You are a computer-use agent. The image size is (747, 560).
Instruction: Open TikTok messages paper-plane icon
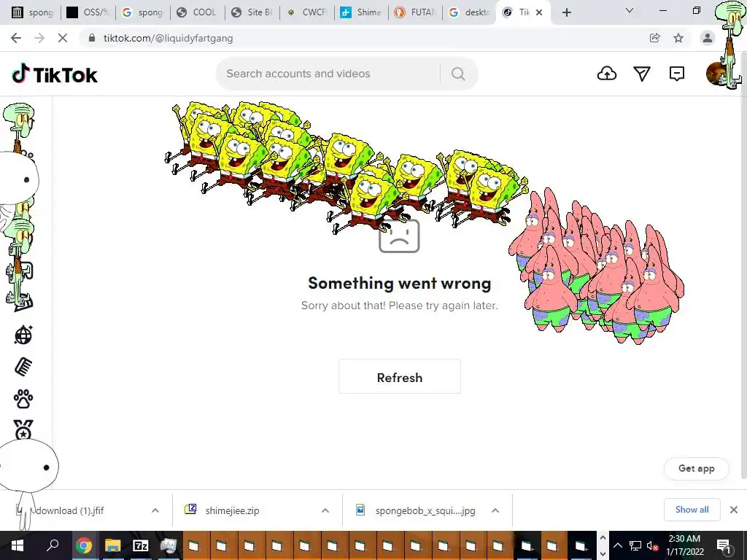tap(642, 74)
